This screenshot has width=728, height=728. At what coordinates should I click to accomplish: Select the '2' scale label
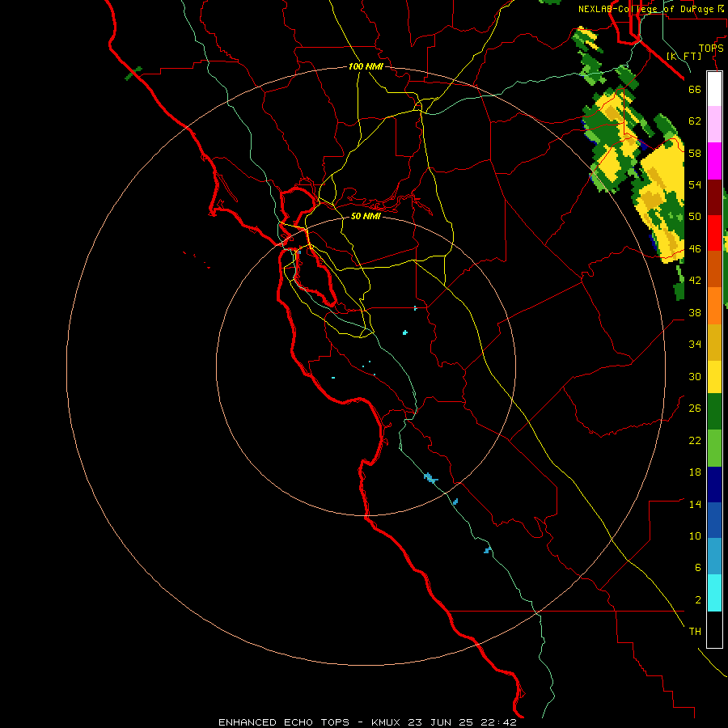[698, 600]
